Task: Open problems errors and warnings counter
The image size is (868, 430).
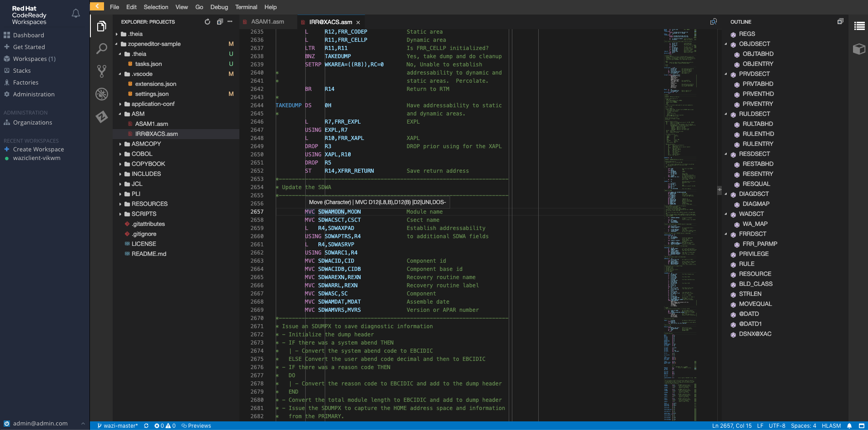Action: click(165, 426)
